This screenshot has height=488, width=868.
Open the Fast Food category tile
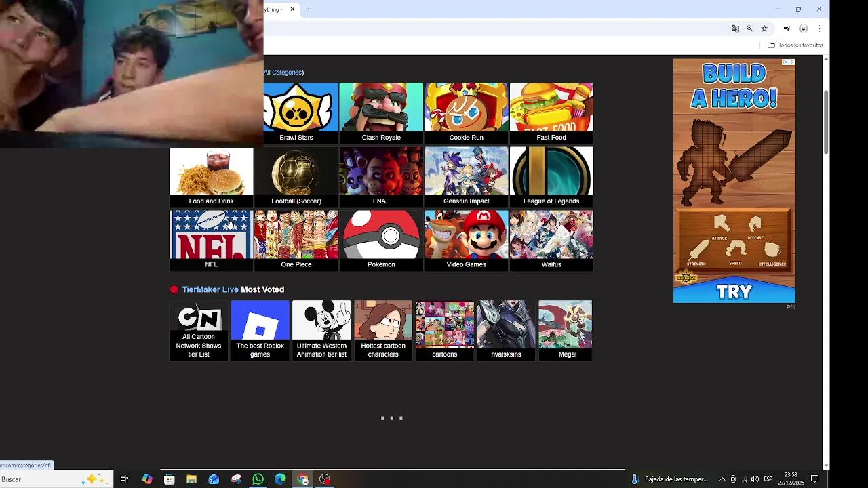click(x=551, y=113)
